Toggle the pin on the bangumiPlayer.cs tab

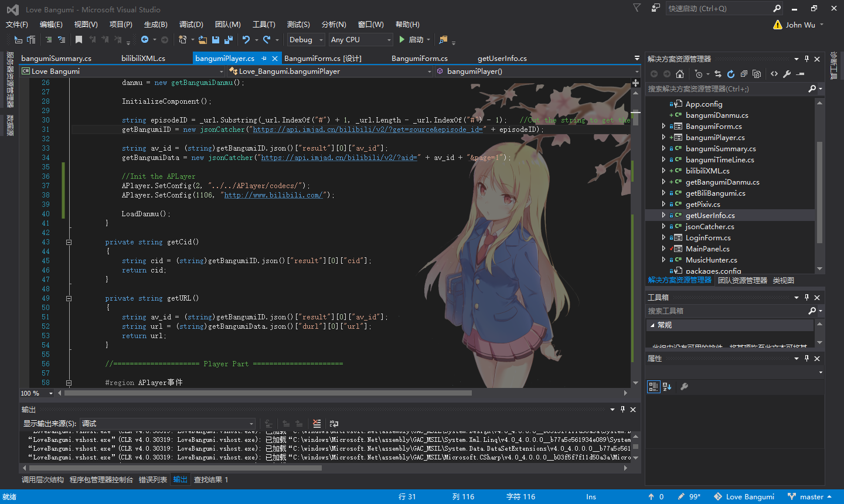tap(264, 59)
